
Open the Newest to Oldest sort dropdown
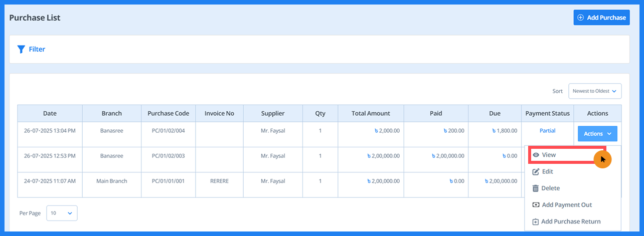(594, 91)
